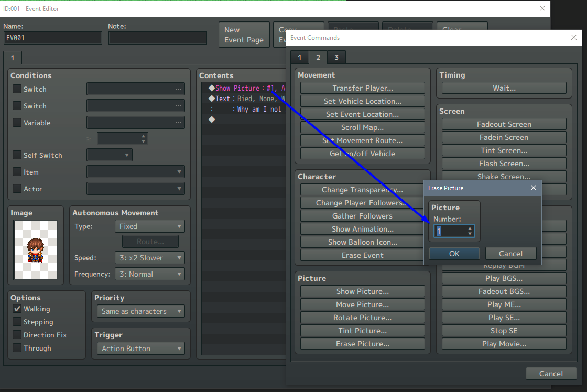This screenshot has width=587, height=392.
Task: Choose the Show Balloon Icon command
Action: click(x=362, y=242)
